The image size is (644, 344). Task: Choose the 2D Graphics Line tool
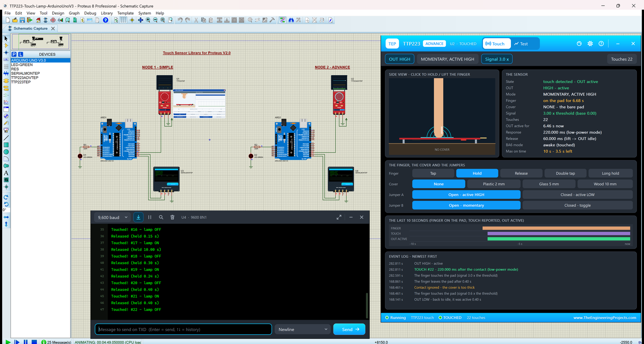(6, 138)
